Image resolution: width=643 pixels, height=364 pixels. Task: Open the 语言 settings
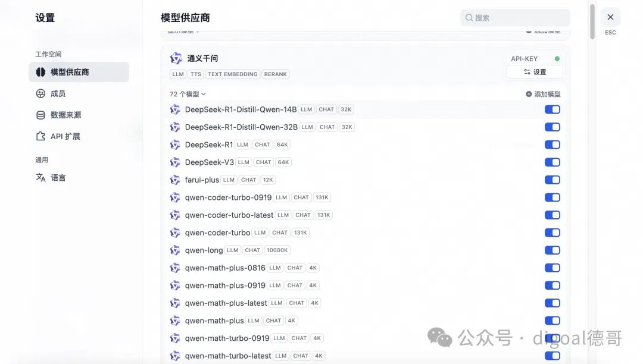tap(79, 177)
